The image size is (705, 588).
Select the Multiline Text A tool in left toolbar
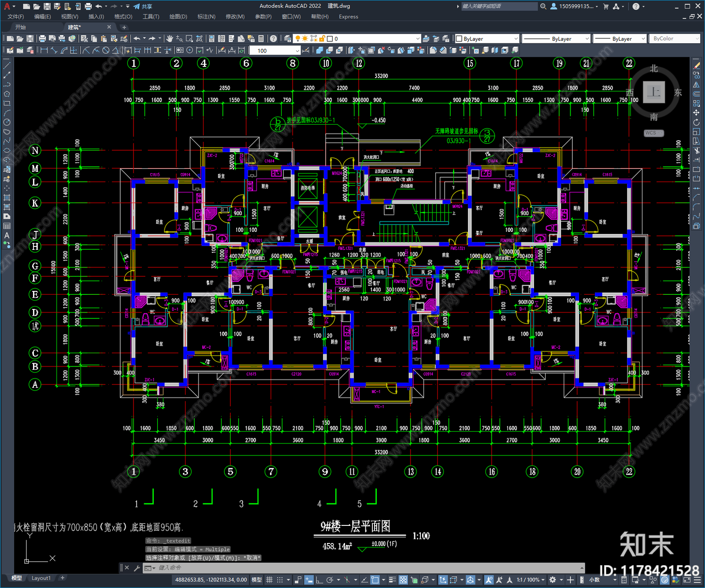click(x=7, y=235)
